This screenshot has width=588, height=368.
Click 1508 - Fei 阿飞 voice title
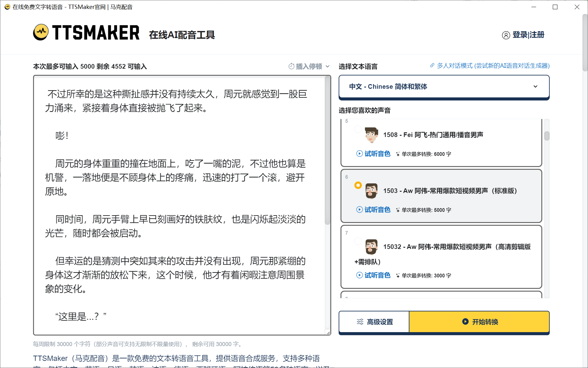[x=433, y=135]
